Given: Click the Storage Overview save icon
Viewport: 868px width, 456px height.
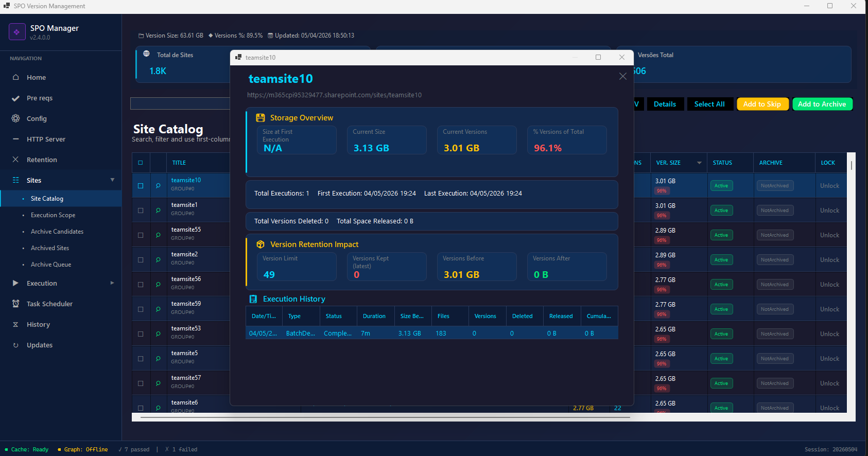Looking at the screenshot, I should point(261,118).
